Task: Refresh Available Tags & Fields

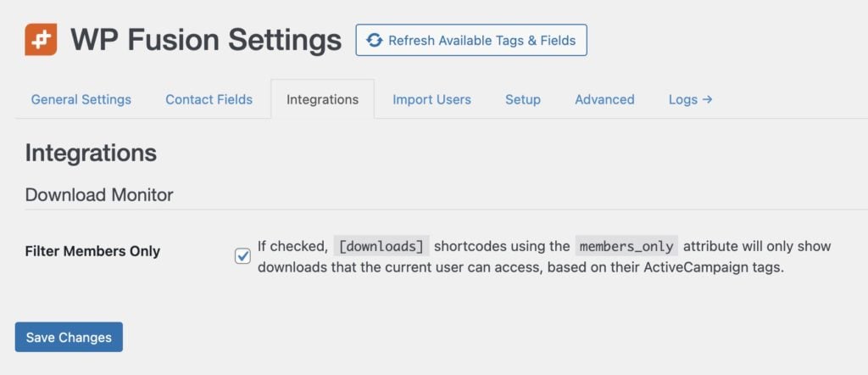Action: pyautogui.click(x=471, y=41)
